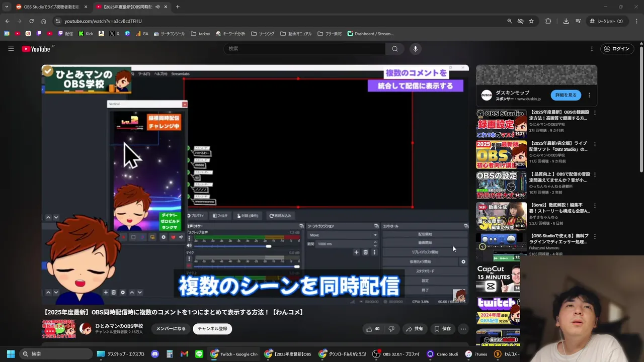Open browser home page
The height and width of the screenshot is (362, 644).
(43, 21)
